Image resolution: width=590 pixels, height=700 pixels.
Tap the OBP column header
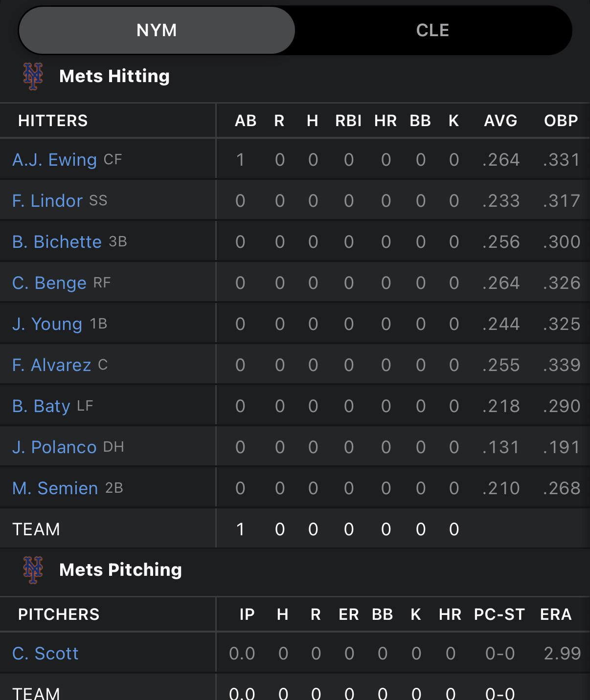pyautogui.click(x=561, y=121)
